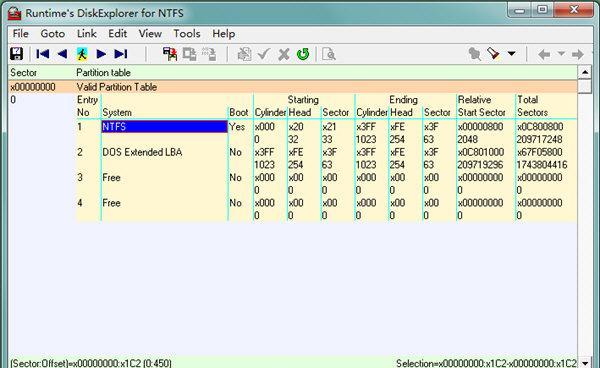The height and width of the screenshot is (368, 600).
Task: Open the history dropdown arrow between navigation arrows
Action: click(561, 54)
